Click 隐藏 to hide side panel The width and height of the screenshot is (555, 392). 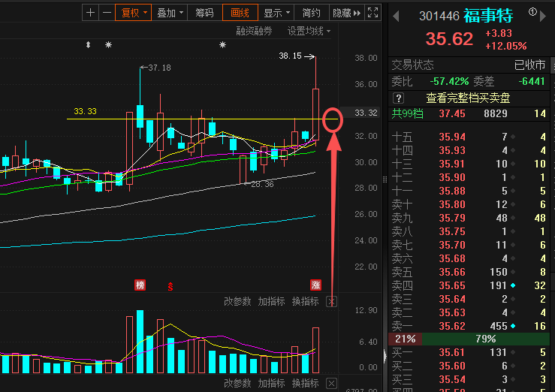[346, 13]
